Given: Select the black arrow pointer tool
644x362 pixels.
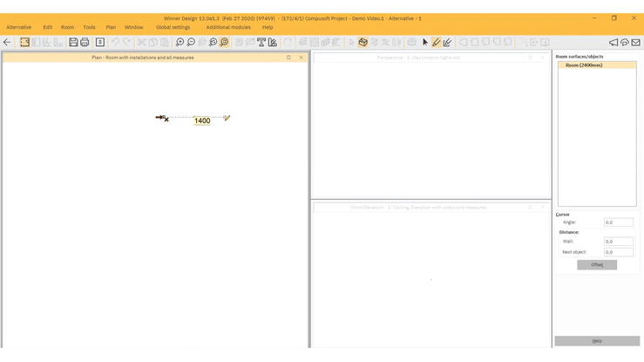Looking at the screenshot, I should tap(425, 42).
